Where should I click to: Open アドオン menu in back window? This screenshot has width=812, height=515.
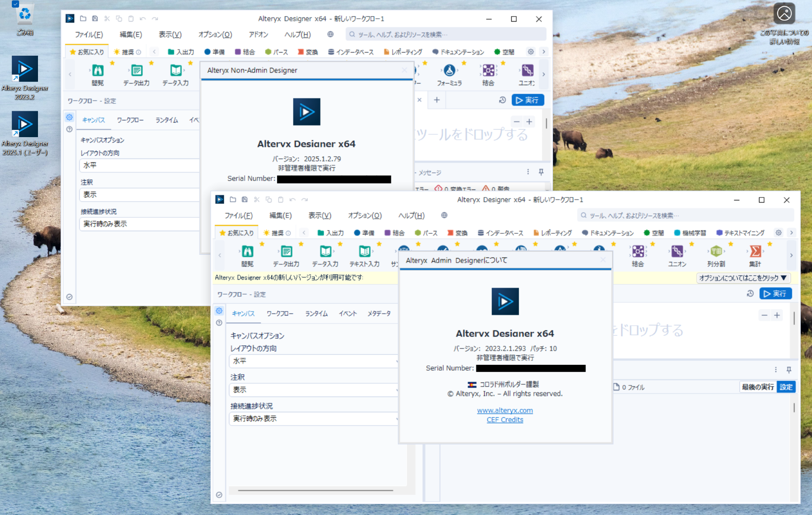click(x=259, y=34)
